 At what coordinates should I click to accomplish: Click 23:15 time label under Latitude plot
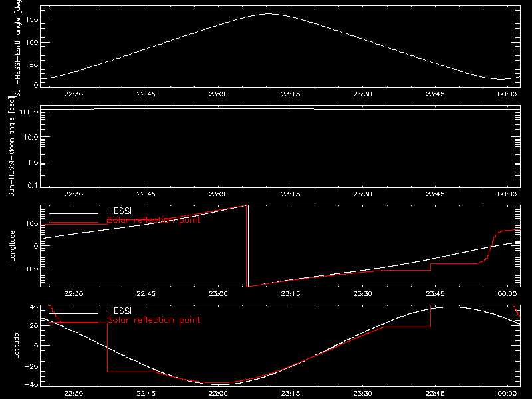[291, 394]
